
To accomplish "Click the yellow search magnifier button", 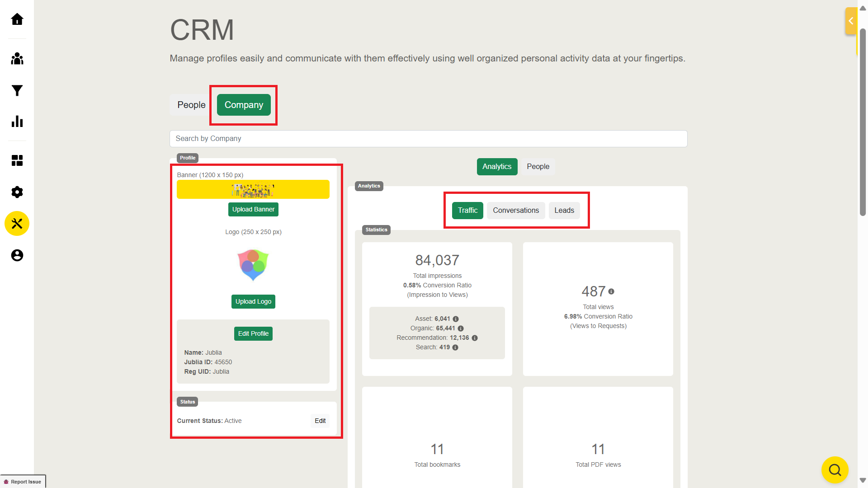I will point(835,470).
